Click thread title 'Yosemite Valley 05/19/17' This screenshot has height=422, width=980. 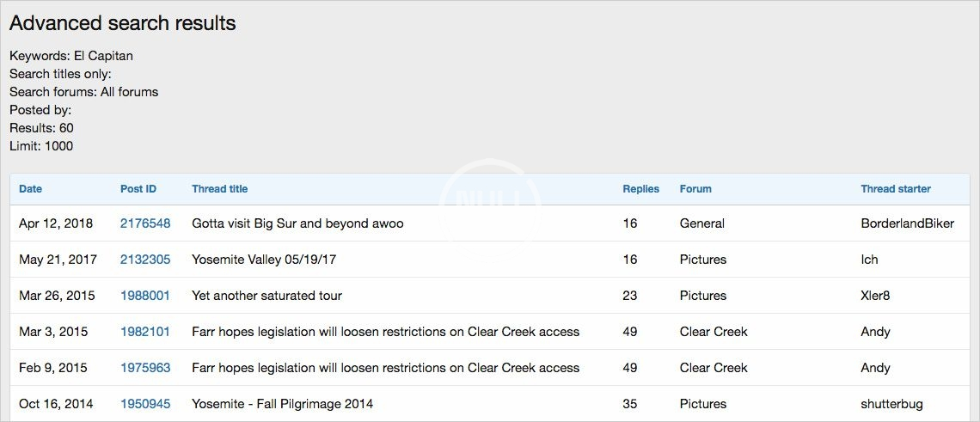(265, 260)
